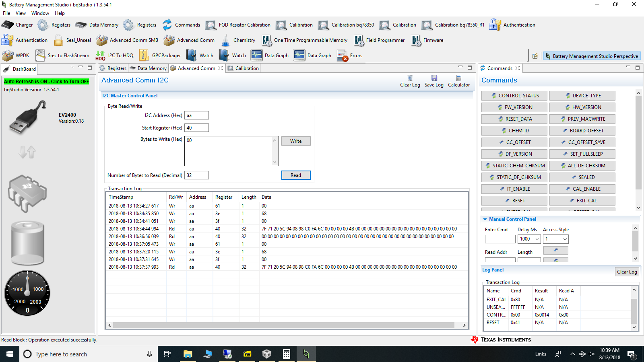Close the Advanced Comm tab

pyautogui.click(x=221, y=68)
